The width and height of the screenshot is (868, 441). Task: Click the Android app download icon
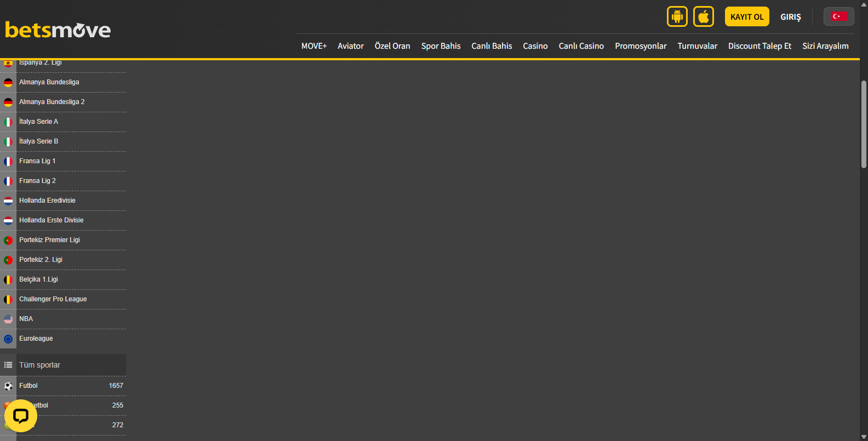pos(677,16)
